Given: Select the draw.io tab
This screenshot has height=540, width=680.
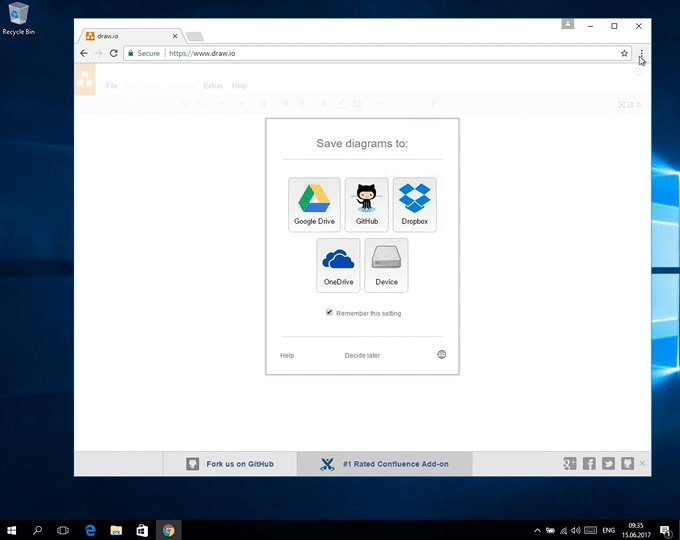Looking at the screenshot, I should (x=131, y=36).
